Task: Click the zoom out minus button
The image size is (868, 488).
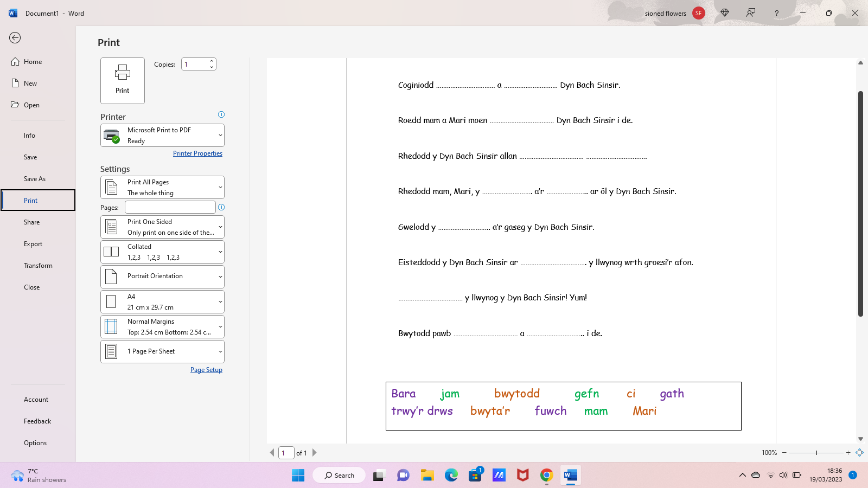Action: 784,453
